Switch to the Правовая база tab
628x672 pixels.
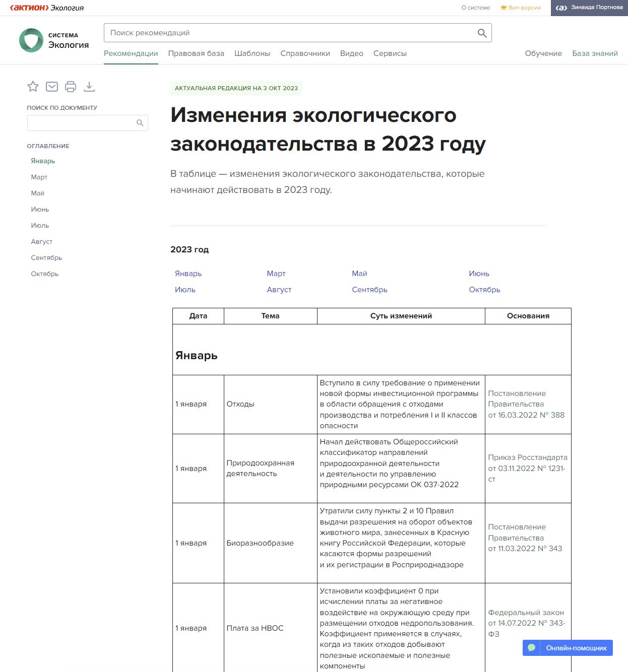pyautogui.click(x=196, y=53)
